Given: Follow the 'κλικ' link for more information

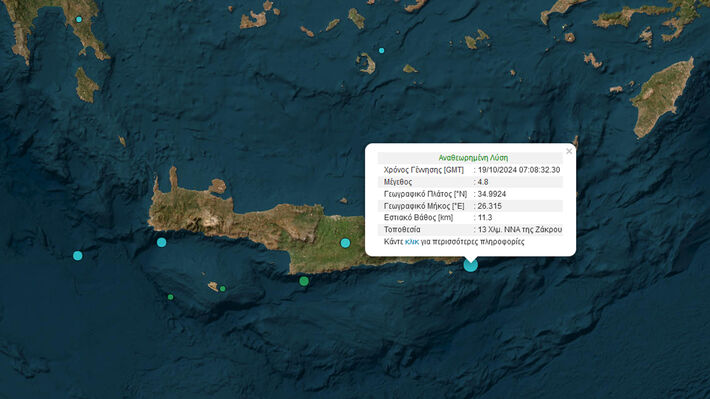Looking at the screenshot, I should pyautogui.click(x=412, y=242).
